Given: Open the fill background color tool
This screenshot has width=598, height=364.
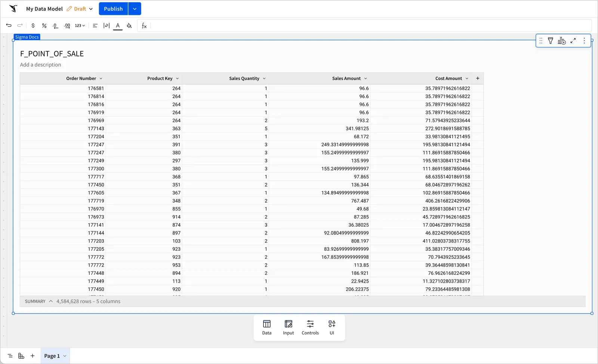Looking at the screenshot, I should pos(129,25).
